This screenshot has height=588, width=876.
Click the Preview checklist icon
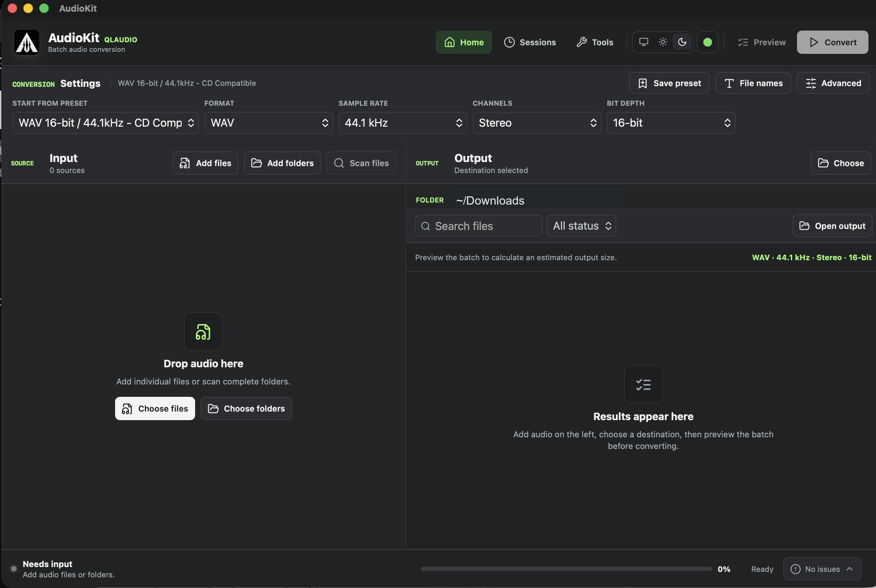(743, 42)
